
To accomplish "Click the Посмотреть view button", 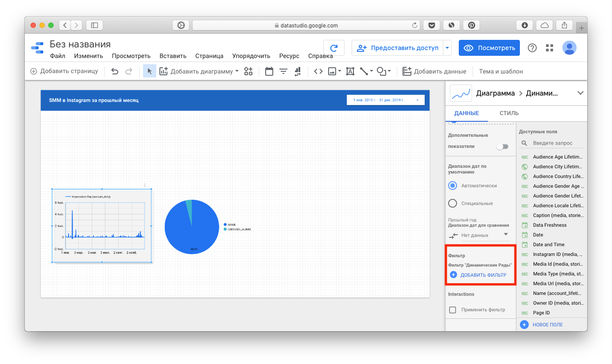I will click(x=489, y=48).
